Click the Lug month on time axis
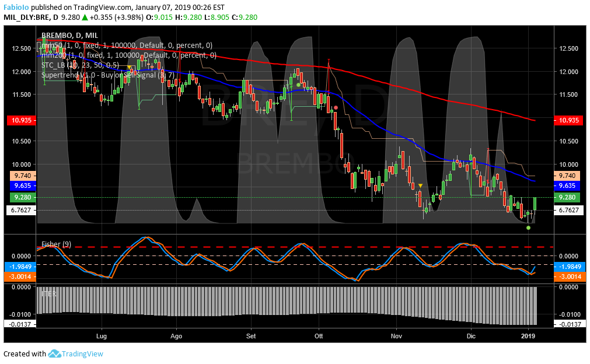This screenshot has width=590, height=364. coord(102,336)
